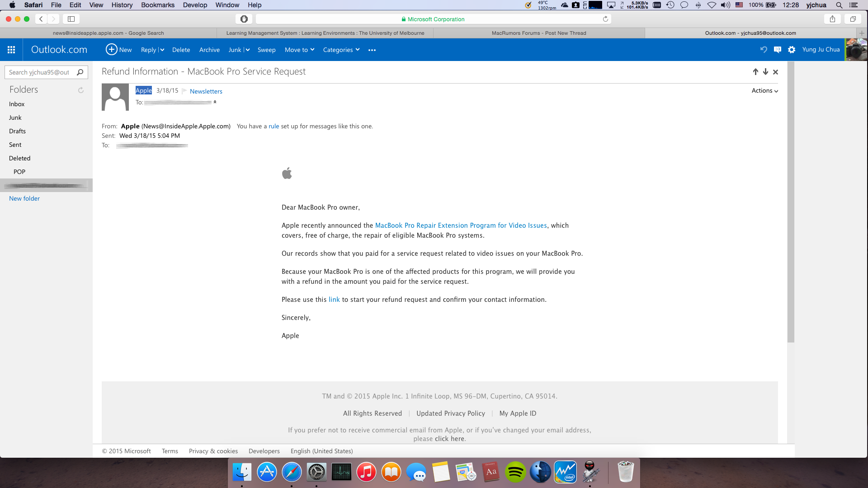Open the Move to dropdown
Image resolution: width=868 pixels, height=488 pixels.
point(299,50)
